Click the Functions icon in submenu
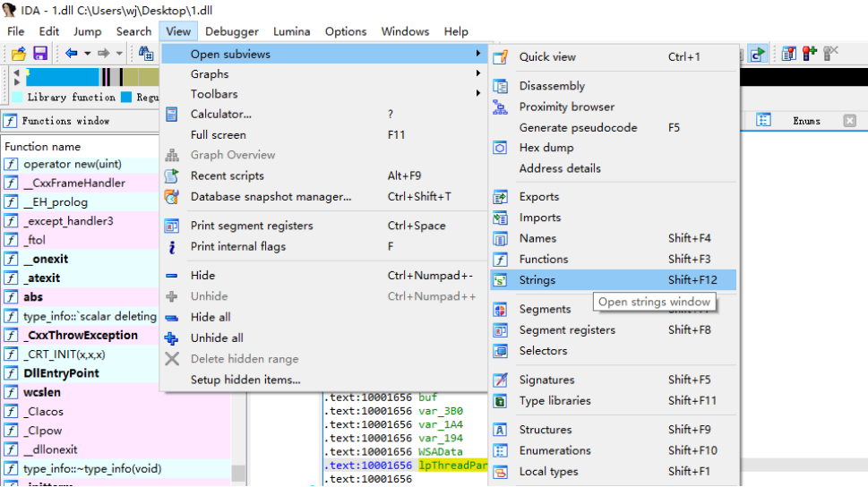 pyautogui.click(x=501, y=260)
